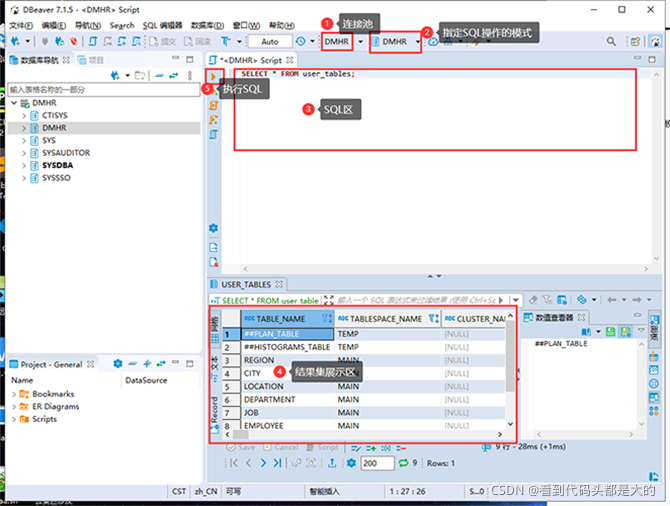Open the Search menu
Screen dimensions: 670x506
(x=122, y=25)
